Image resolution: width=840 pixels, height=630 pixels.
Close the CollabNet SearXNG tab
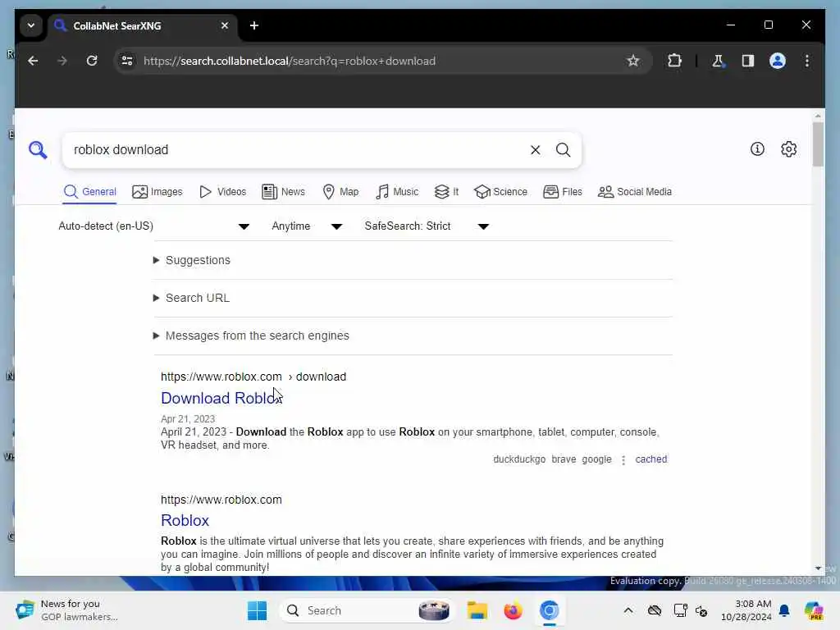[225, 25]
